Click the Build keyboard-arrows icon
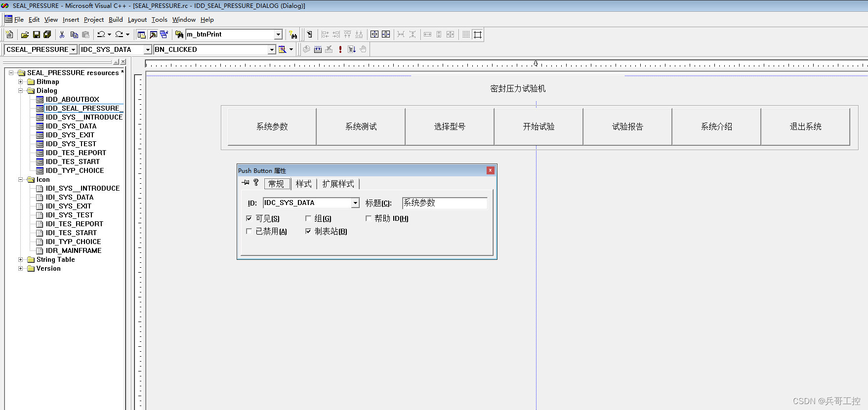868x410 pixels. point(318,49)
